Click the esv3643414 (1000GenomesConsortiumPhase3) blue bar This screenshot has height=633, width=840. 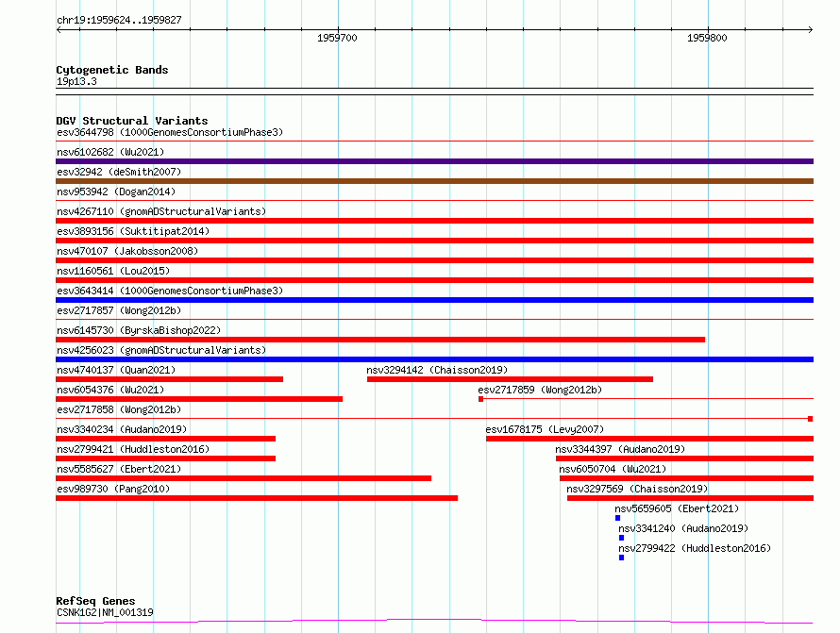tap(434, 300)
